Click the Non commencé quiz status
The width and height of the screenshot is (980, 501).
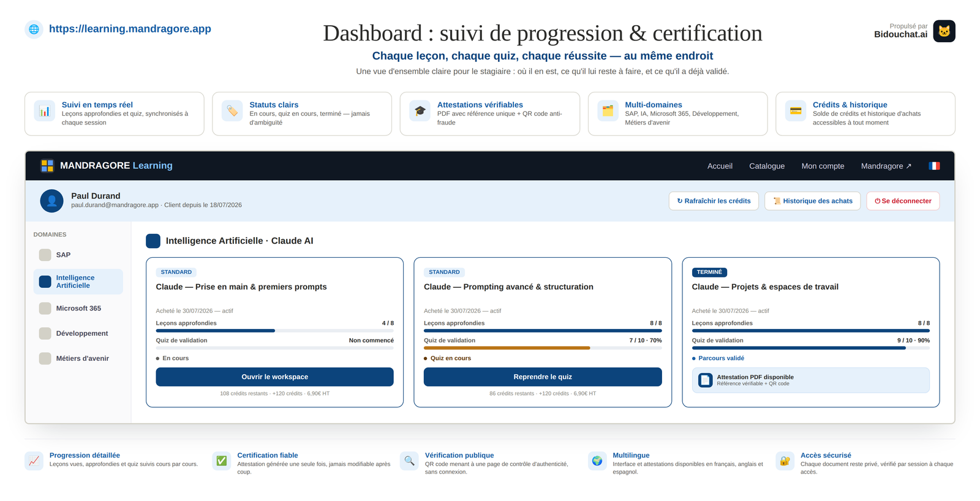pyautogui.click(x=371, y=341)
